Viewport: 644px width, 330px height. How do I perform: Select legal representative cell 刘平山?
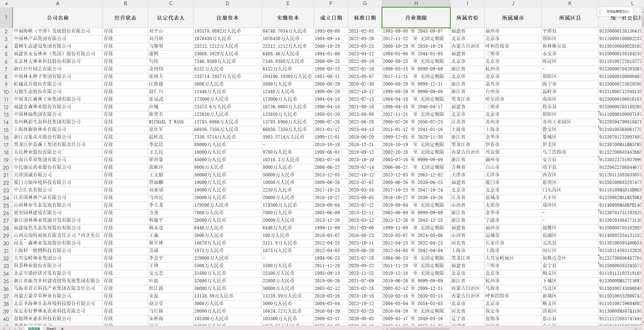(x=171, y=31)
